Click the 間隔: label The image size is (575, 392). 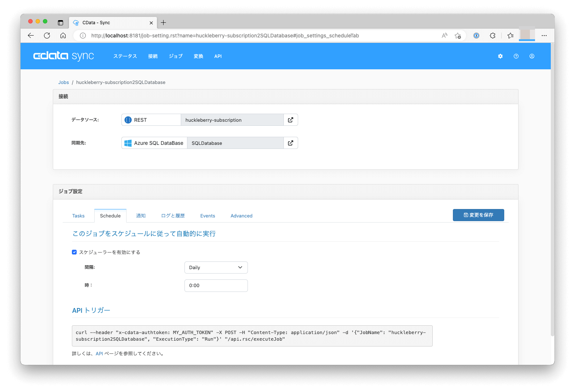coord(90,267)
